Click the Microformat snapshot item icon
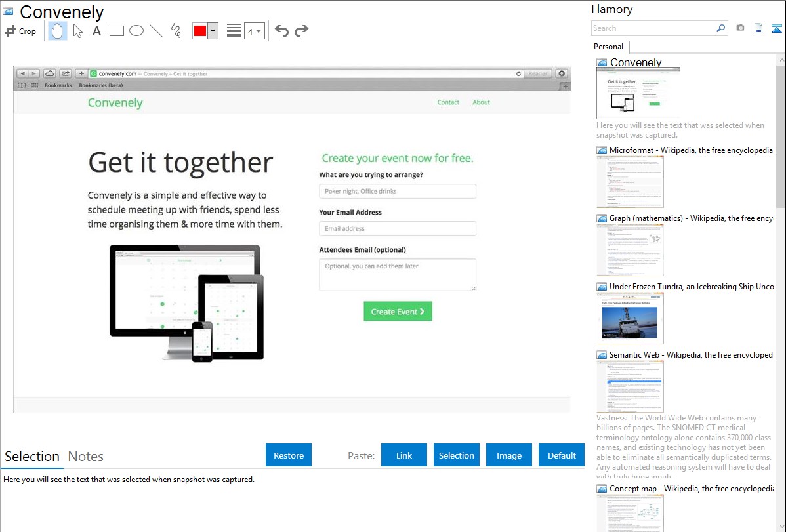This screenshot has height=532, width=786. point(602,150)
